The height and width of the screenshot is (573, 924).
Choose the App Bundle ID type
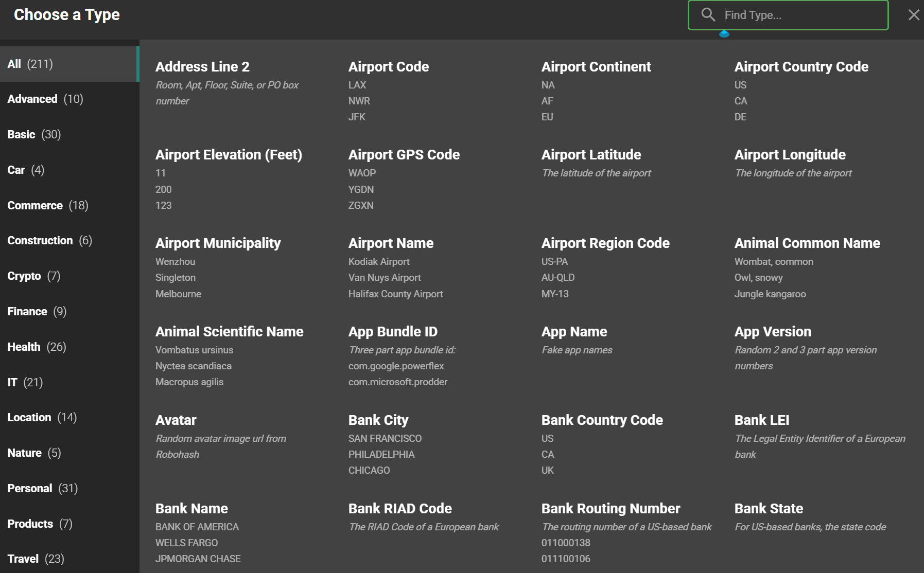coord(393,332)
